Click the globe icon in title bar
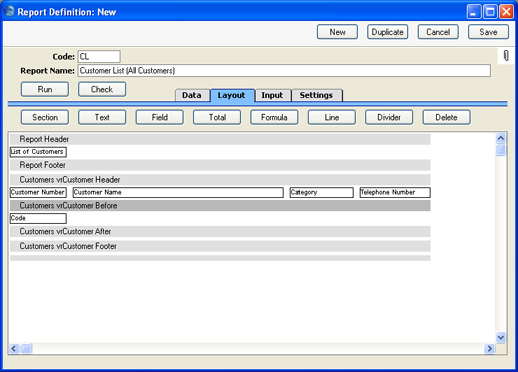The width and height of the screenshot is (518, 372). (9, 11)
